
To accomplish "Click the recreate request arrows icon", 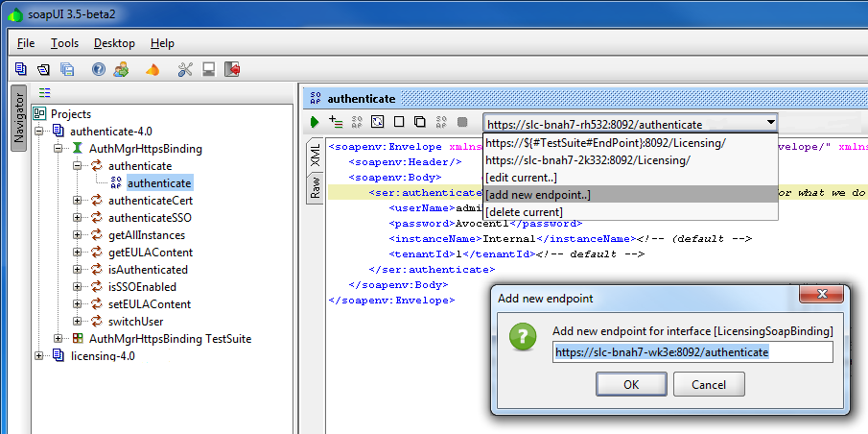I will pyautogui.click(x=378, y=121).
